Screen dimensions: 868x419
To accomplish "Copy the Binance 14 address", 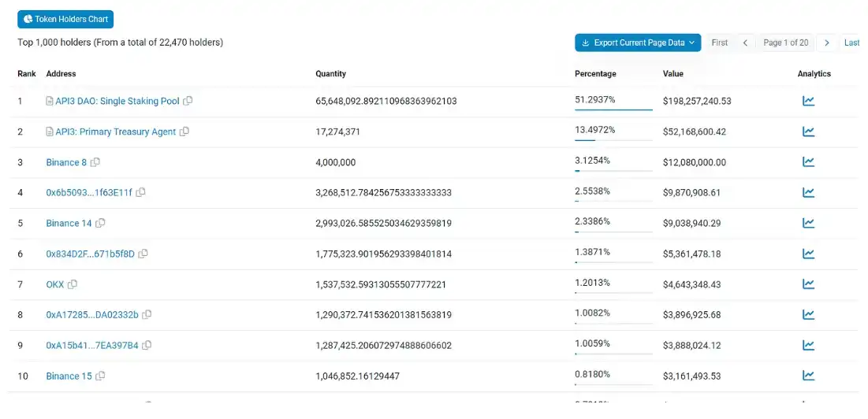I will tap(100, 224).
